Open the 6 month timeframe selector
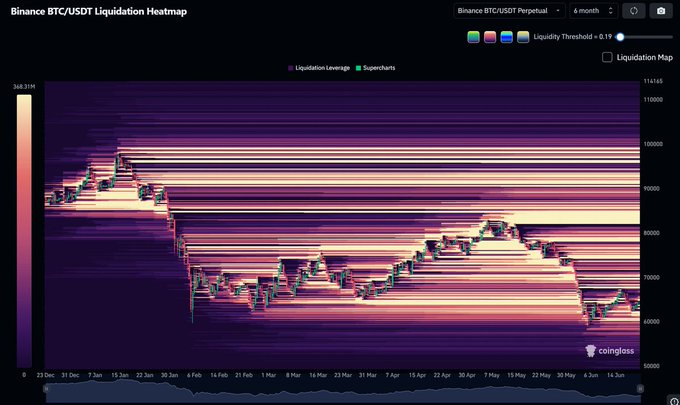 coord(593,11)
